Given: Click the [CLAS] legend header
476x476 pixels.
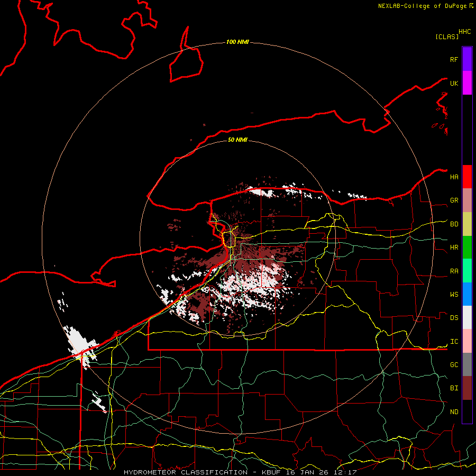Looking at the screenshot, I should click(447, 36).
